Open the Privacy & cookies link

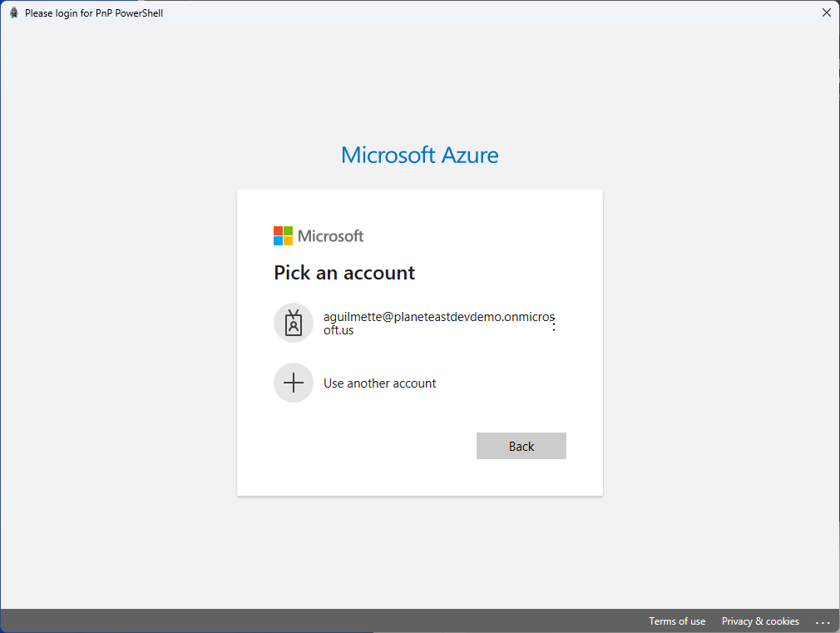[759, 621]
